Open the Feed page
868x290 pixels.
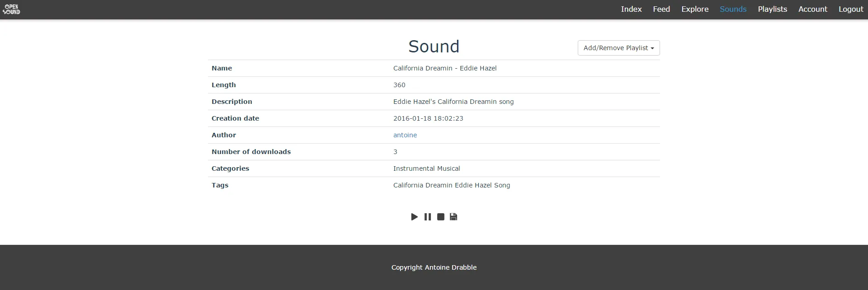[661, 9]
